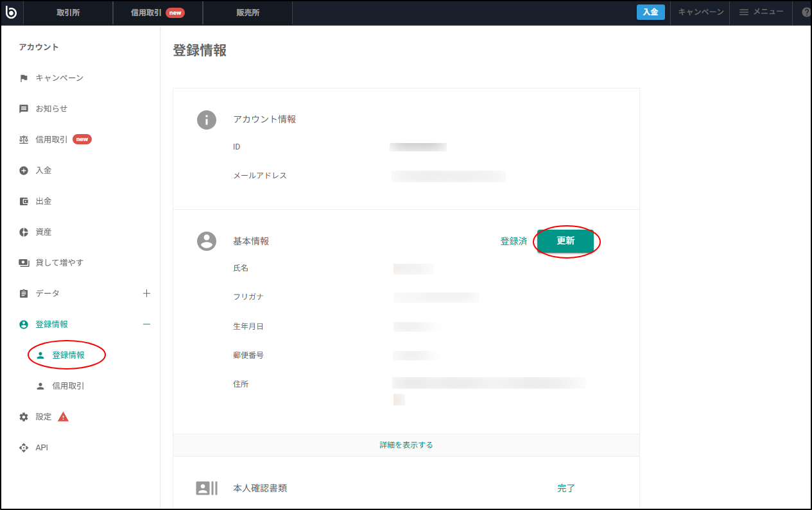
Task: Click the キャンペーン flag icon in sidebar
Action: click(23, 78)
